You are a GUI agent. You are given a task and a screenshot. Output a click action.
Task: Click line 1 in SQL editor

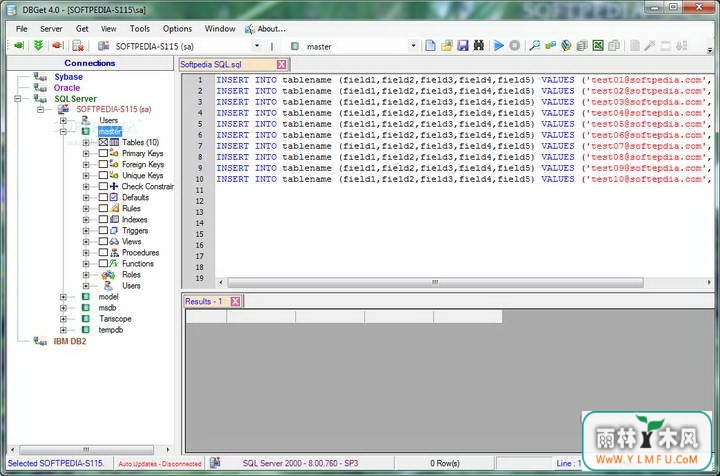tap(464, 80)
